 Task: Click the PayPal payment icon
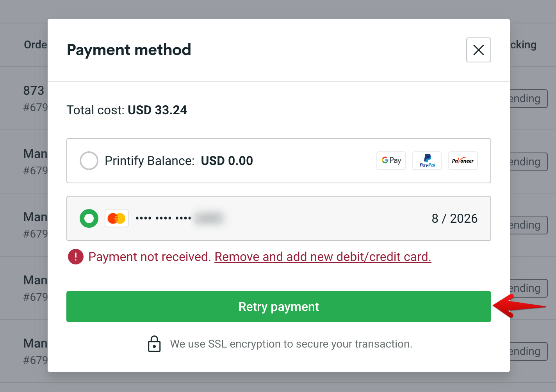427,160
